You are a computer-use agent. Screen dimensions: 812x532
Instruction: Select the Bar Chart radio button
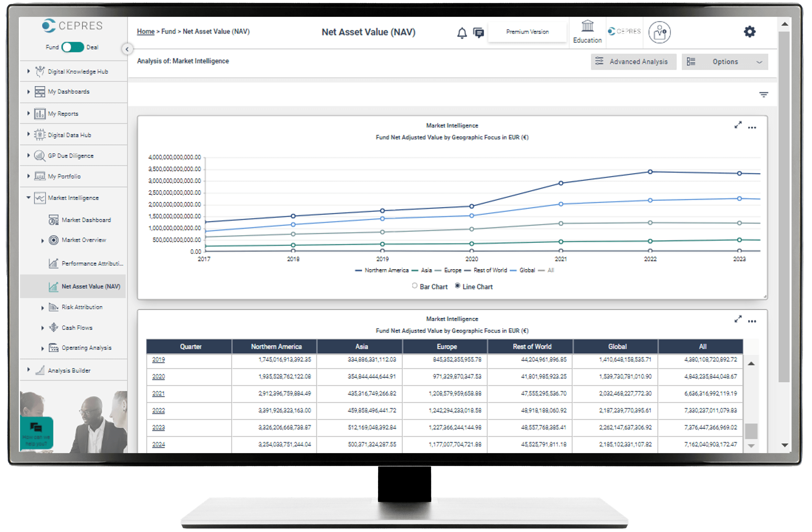click(x=415, y=286)
